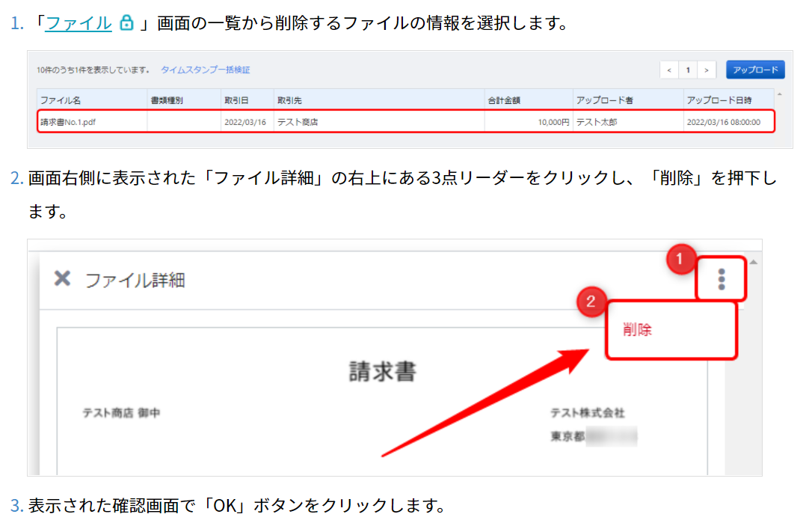
Task: Open the ファイル hyperlink in step 1
Action: (x=79, y=23)
